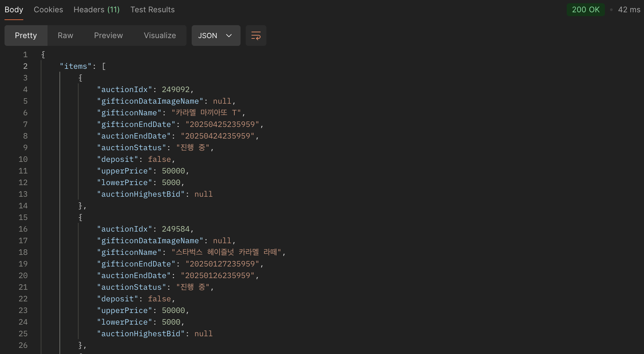The width and height of the screenshot is (644, 354).
Task: Select the Body tab
Action: pos(14,10)
